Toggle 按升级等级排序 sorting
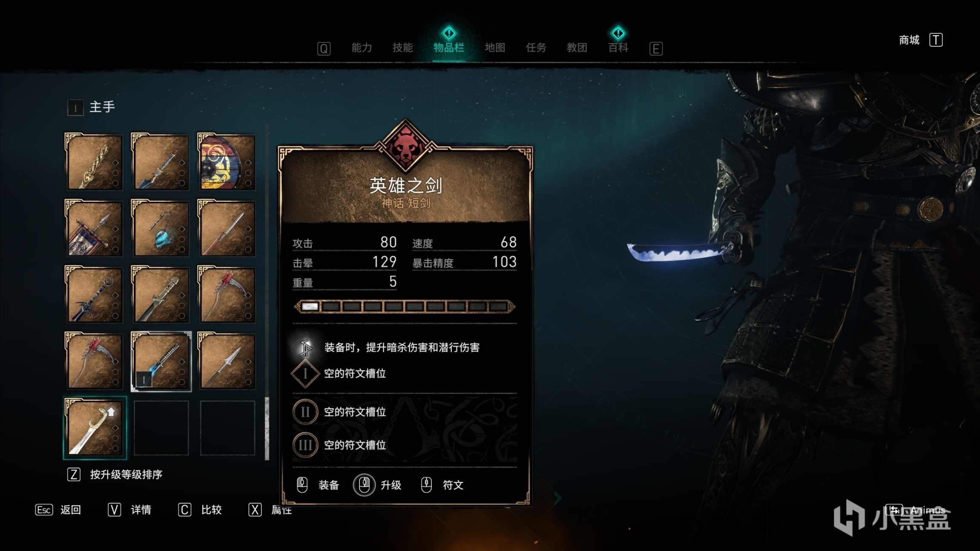The image size is (980, 551). pos(115,474)
